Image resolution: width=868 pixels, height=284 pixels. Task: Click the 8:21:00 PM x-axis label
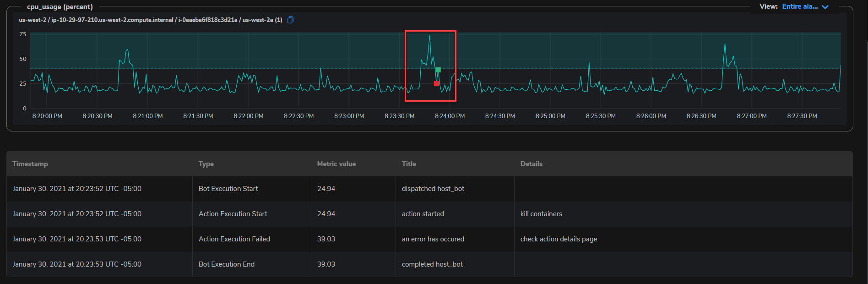(148, 116)
